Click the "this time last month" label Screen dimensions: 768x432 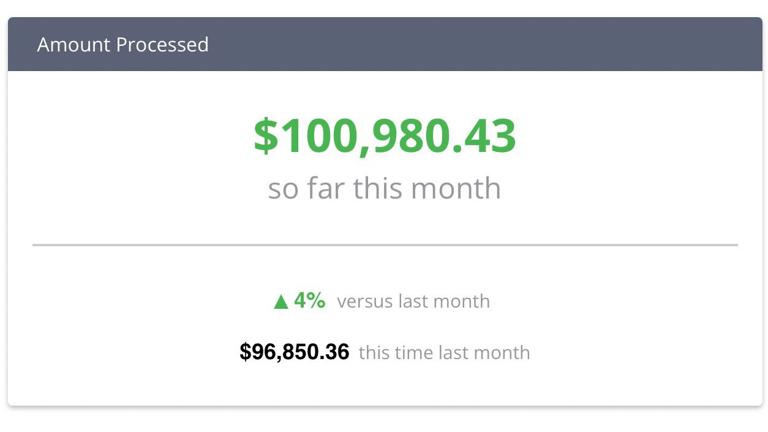tap(444, 352)
